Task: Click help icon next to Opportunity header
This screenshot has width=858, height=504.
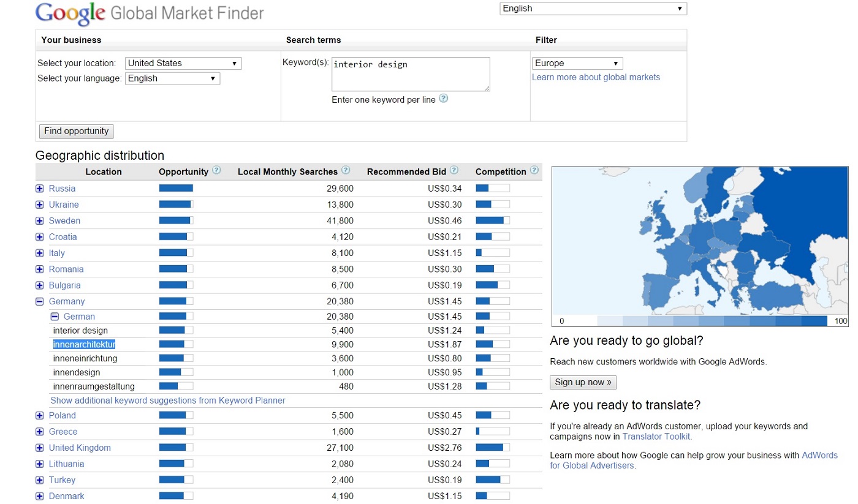Action: pyautogui.click(x=216, y=171)
